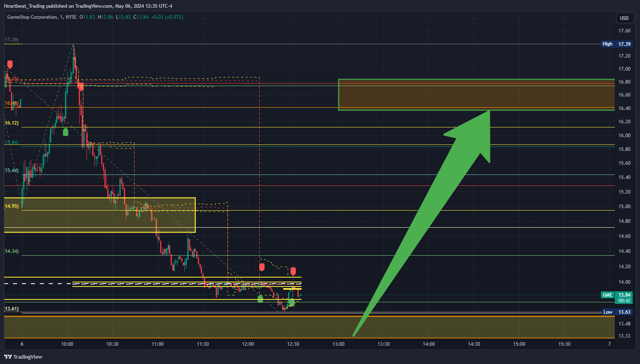This screenshot has width=640, height=364.
Task: Click the (14.34) level label on left
Action: coord(11,251)
